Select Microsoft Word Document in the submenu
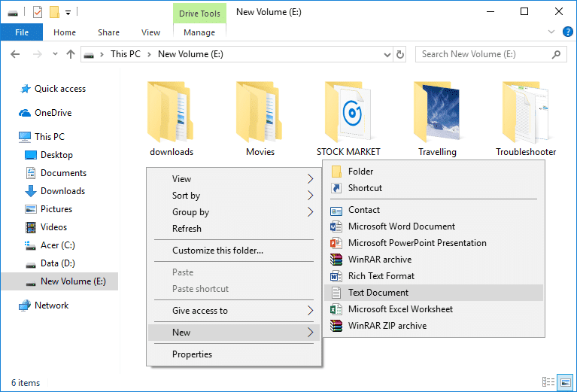Screen dimensions: 577x392 (401, 226)
